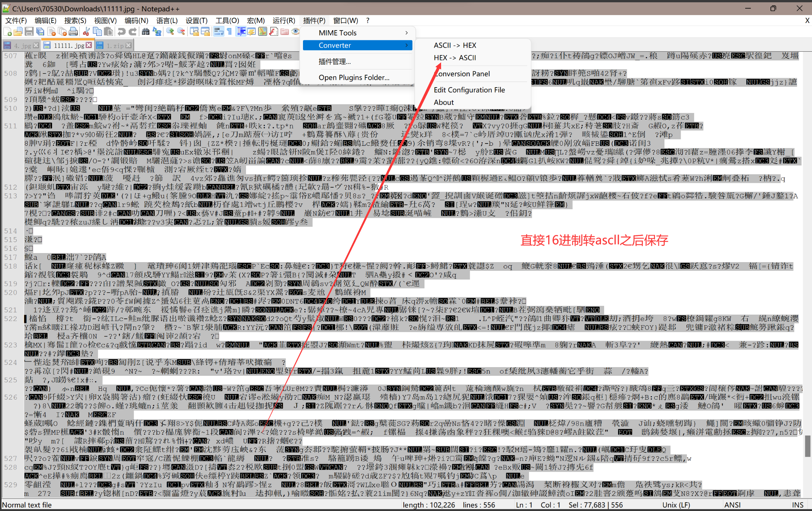
Task: Click the Replace toolbar icon
Action: point(157,32)
